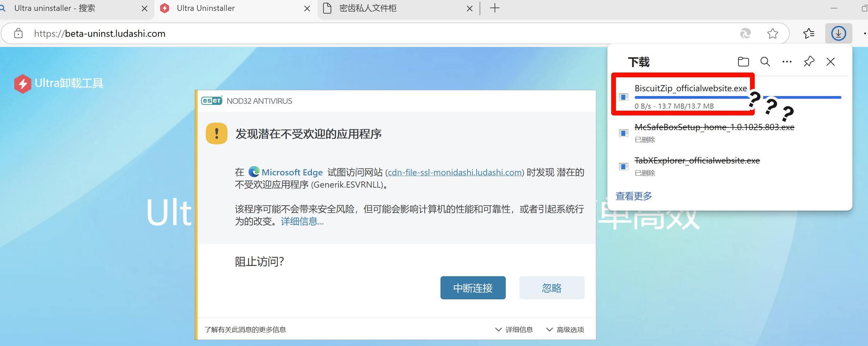Open a new browser tab

click(495, 8)
